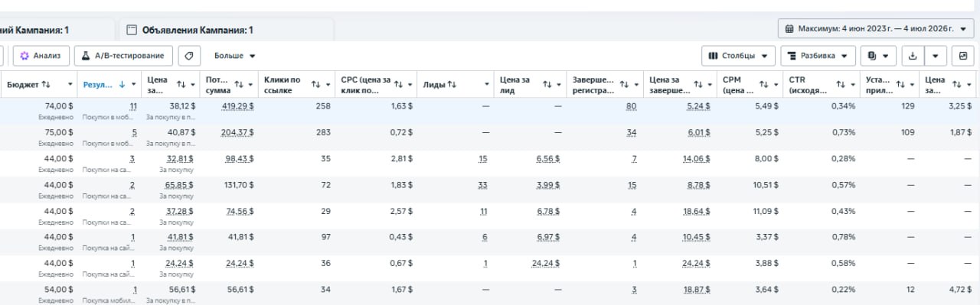Open Пот... сумма column header dropdown arrow
The width and height of the screenshot is (980, 305).
(252, 84)
